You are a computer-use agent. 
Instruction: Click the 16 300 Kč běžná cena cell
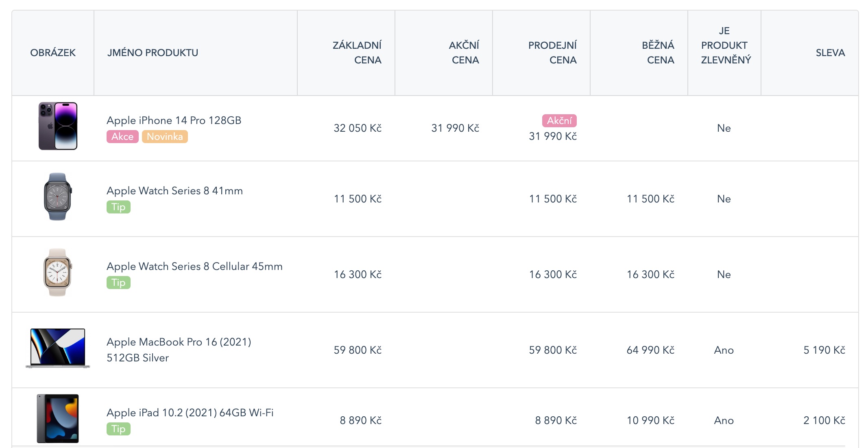click(650, 275)
